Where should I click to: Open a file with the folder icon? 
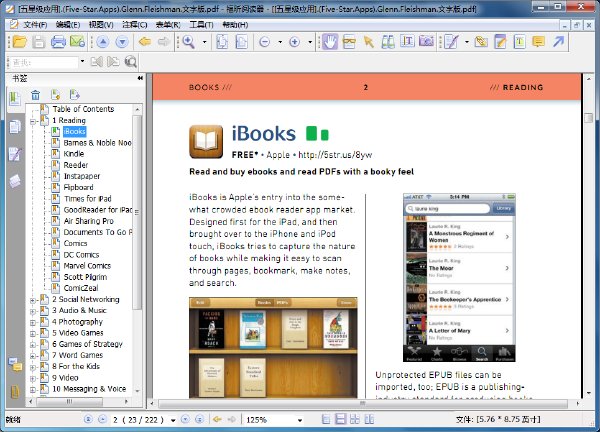point(19,42)
